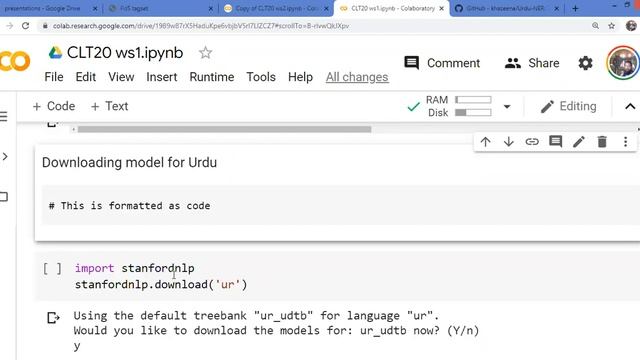640x360 pixels.
Task: Open the View menu
Action: tap(121, 77)
